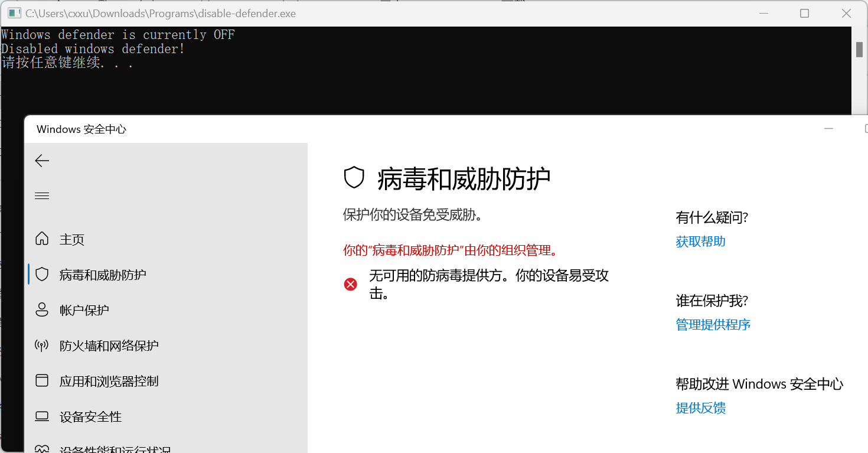The width and height of the screenshot is (868, 453).
Task: Click the large shield icon in page heading
Action: 354,178
